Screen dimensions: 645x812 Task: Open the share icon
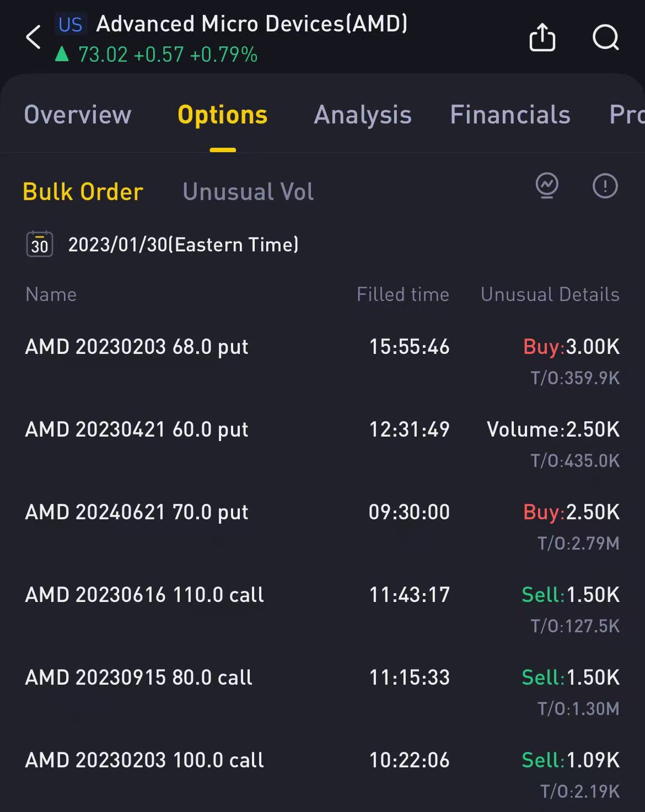point(542,37)
